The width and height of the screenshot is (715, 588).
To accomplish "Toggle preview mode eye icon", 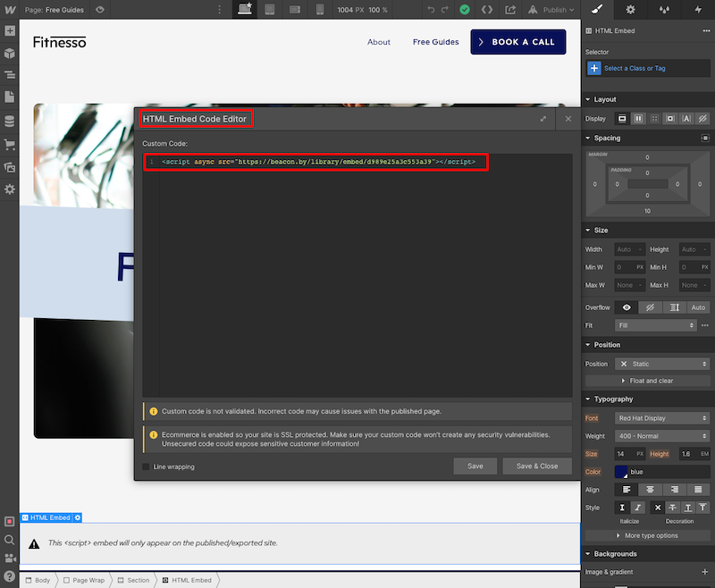I will (x=100, y=10).
